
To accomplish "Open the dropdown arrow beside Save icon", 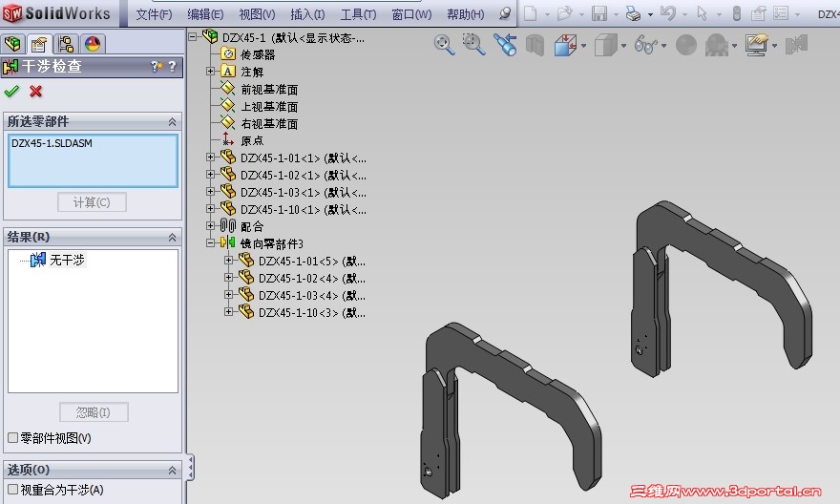I will tap(616, 14).
